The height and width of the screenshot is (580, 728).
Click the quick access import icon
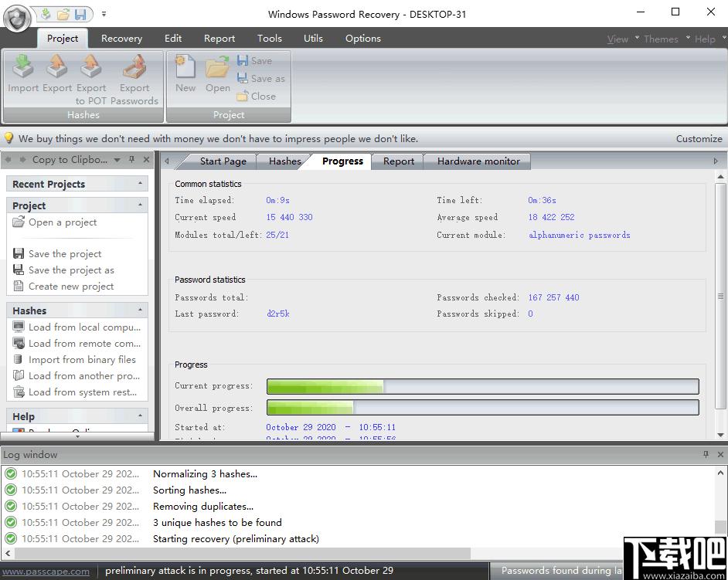click(x=46, y=14)
